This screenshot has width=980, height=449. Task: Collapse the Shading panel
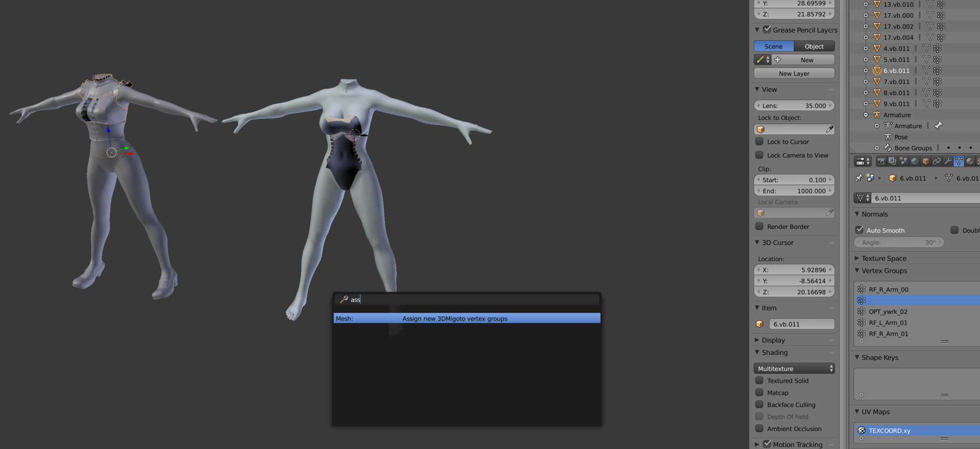tap(757, 352)
